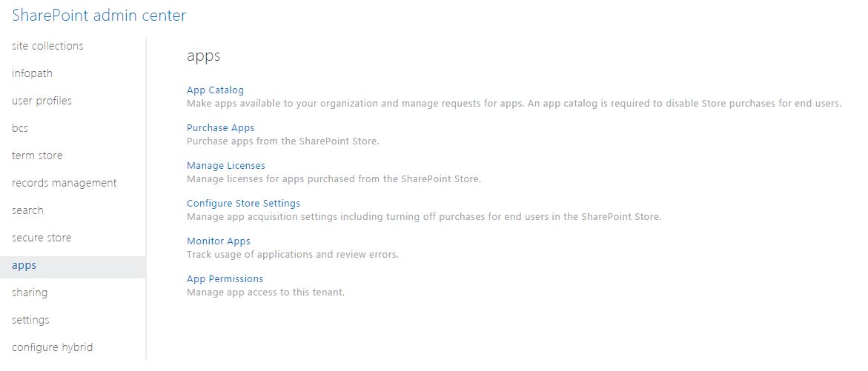Go to user profiles section
This screenshot has width=868, height=371.
[42, 101]
